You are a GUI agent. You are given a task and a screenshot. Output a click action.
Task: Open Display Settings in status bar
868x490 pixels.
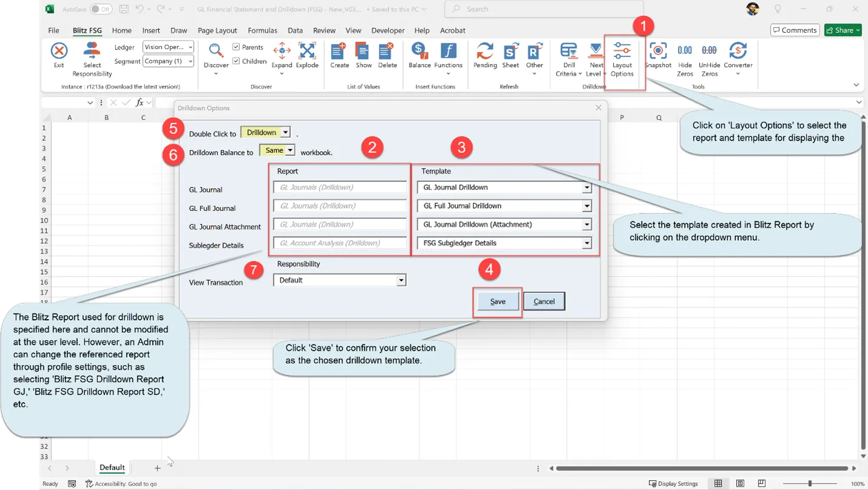tap(673, 483)
